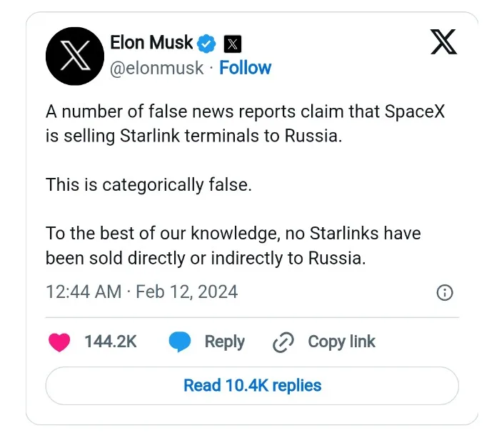Click the "This is categorically false." line
Image resolution: width=504 pixels, height=433 pixels.
148,184
